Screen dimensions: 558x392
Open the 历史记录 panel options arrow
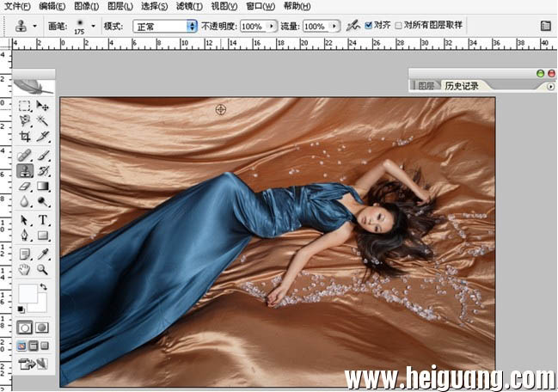point(550,87)
